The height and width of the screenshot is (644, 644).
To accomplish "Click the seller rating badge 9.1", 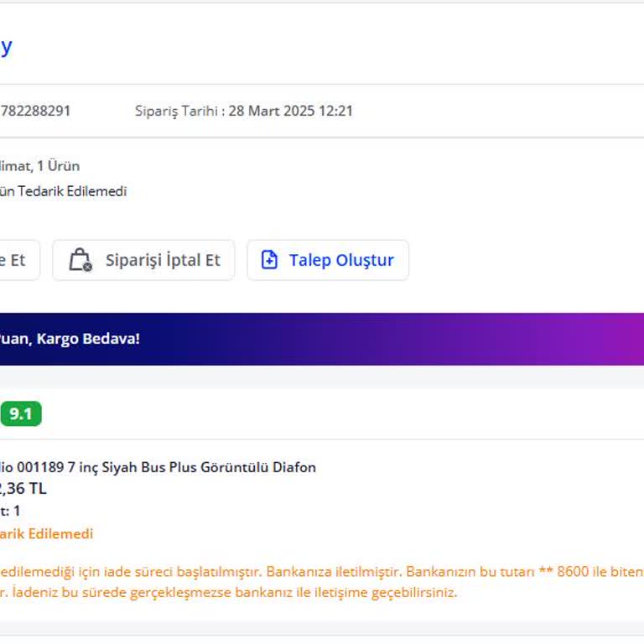I will (20, 413).
